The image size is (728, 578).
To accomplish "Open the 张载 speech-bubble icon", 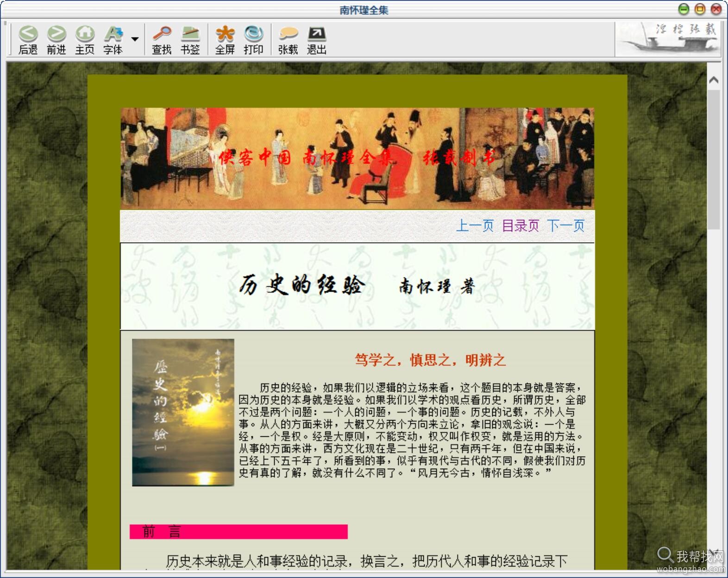I will pyautogui.click(x=288, y=40).
